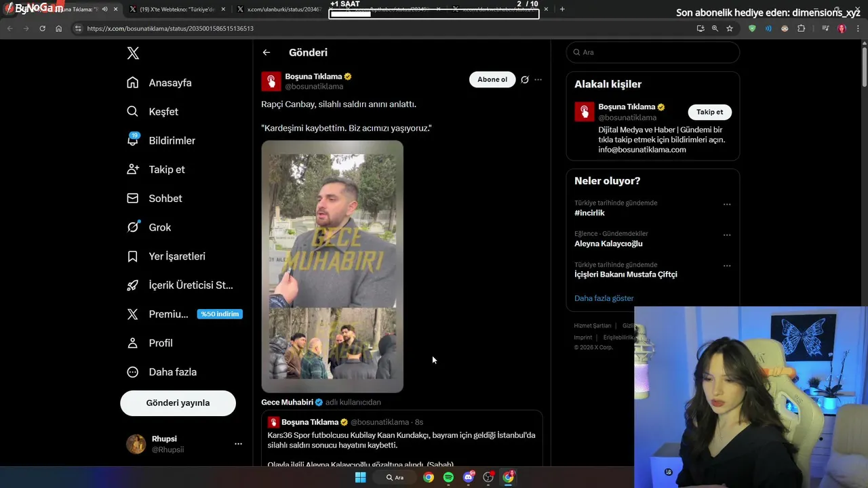The width and height of the screenshot is (868, 488).
Task: Click the browser back button
Action: coord(9,28)
